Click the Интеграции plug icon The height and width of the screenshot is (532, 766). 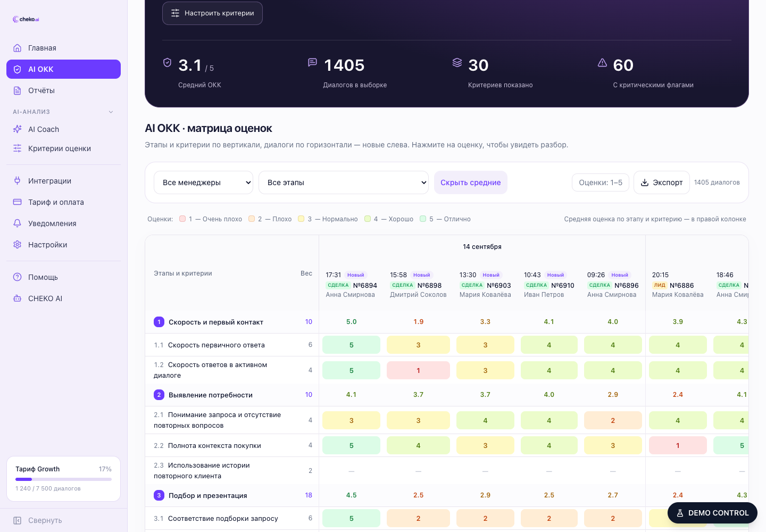18,181
